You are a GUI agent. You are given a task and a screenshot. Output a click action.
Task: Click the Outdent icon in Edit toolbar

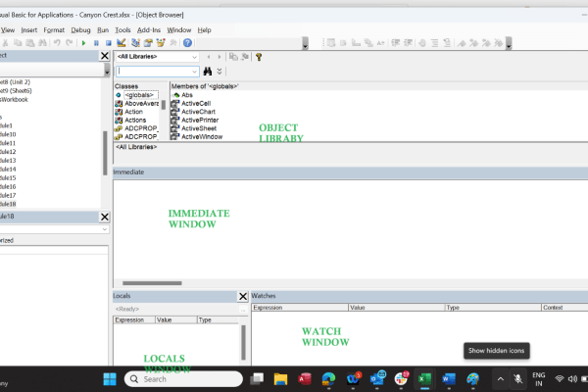point(408,43)
